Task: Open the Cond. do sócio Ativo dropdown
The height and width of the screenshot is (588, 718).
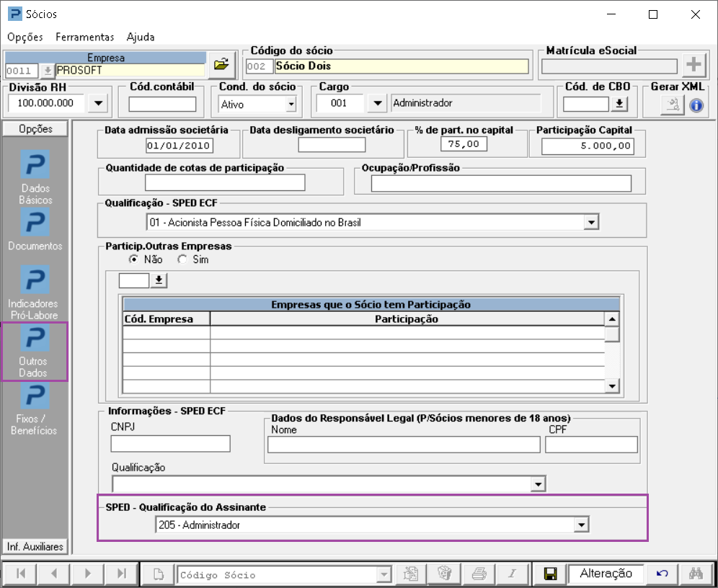Action: pos(291,104)
